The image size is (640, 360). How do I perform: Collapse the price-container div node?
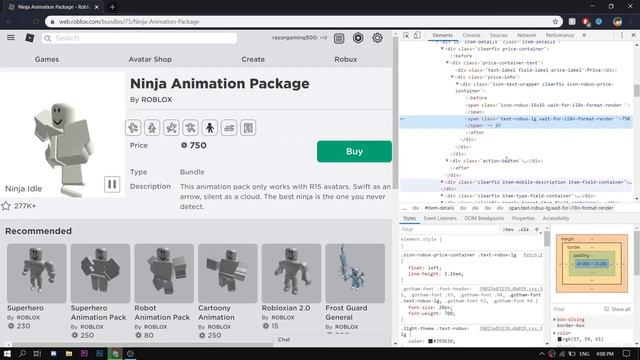click(442, 49)
